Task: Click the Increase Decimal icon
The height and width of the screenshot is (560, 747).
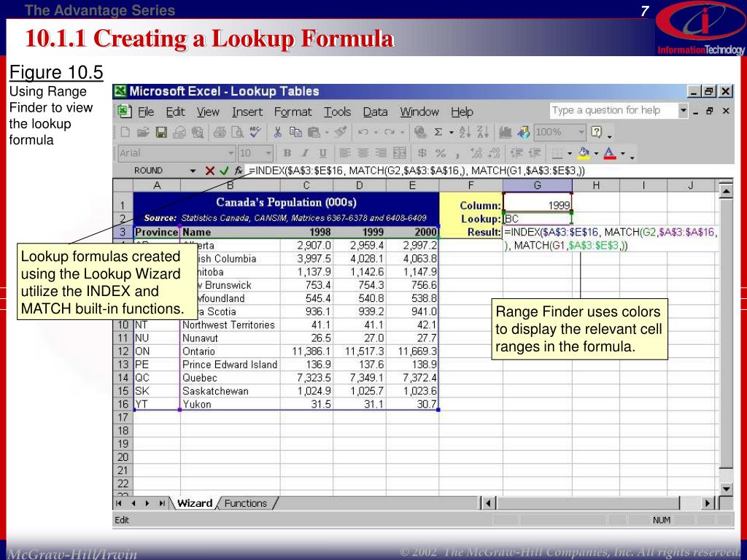Action: (x=476, y=153)
